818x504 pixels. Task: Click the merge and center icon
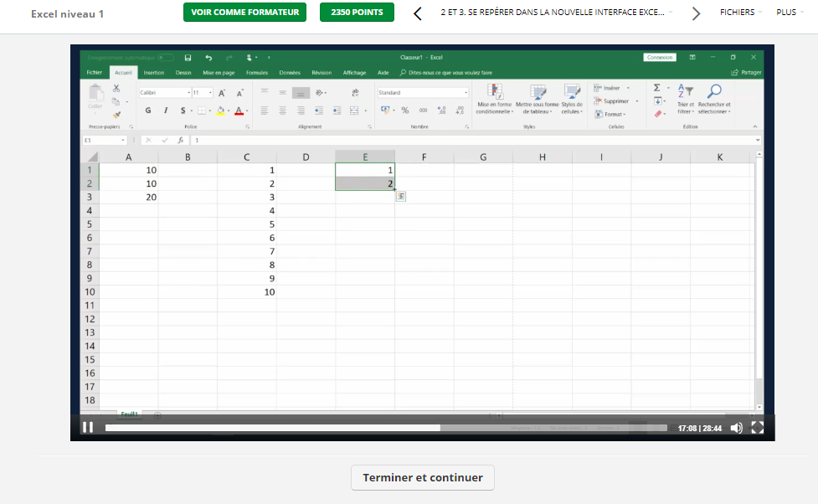[355, 110]
